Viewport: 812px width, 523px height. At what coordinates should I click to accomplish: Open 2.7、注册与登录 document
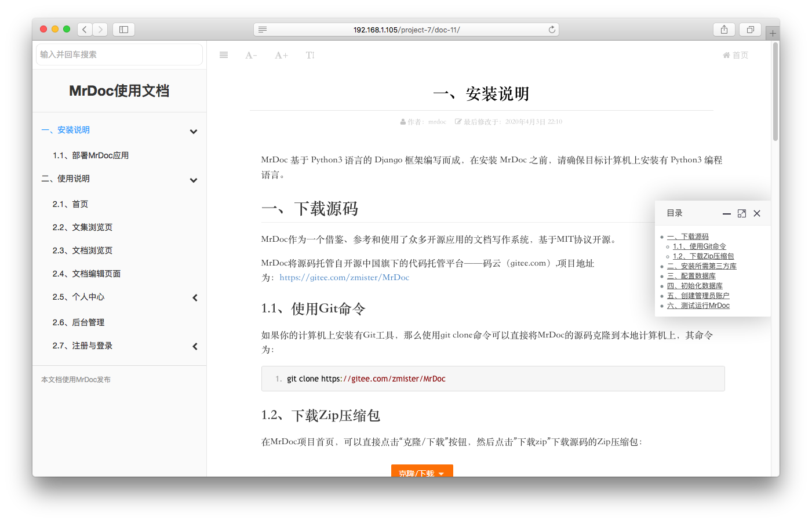coord(82,346)
